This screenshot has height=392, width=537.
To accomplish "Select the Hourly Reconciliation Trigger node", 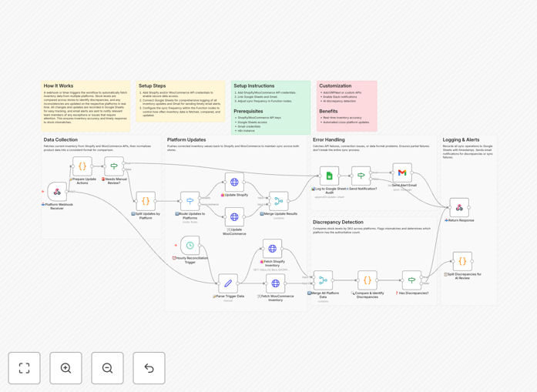I will tap(190, 245).
